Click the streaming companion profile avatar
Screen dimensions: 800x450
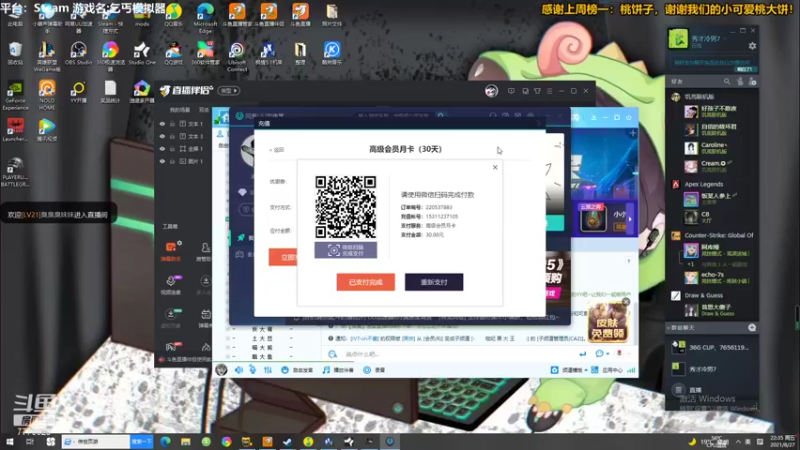click(x=491, y=91)
